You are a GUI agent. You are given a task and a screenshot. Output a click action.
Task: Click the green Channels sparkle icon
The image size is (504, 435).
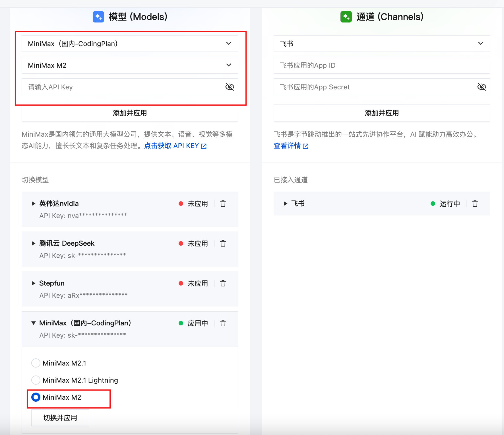346,17
